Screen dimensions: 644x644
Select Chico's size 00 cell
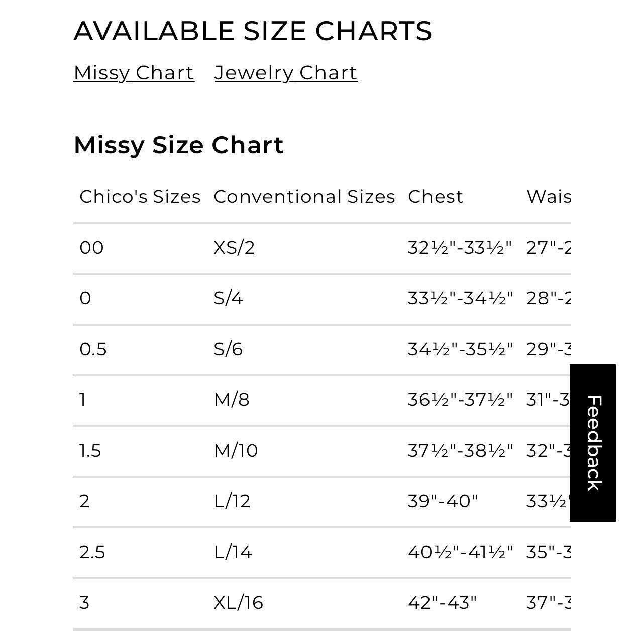coord(91,248)
